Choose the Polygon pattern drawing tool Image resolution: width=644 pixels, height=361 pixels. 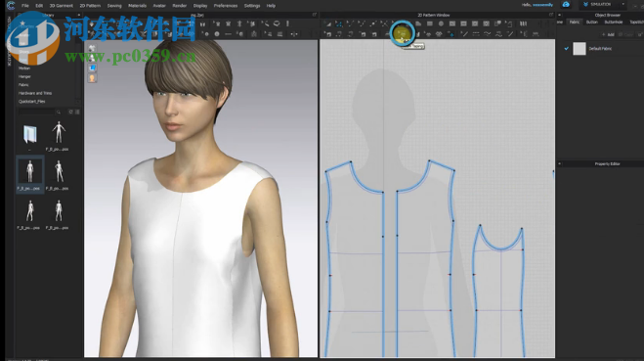click(418, 23)
